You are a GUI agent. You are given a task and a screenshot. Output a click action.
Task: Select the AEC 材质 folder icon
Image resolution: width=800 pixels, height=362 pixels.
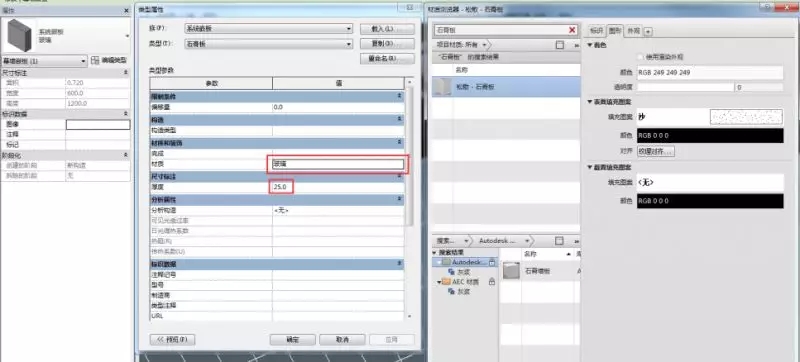(x=446, y=281)
